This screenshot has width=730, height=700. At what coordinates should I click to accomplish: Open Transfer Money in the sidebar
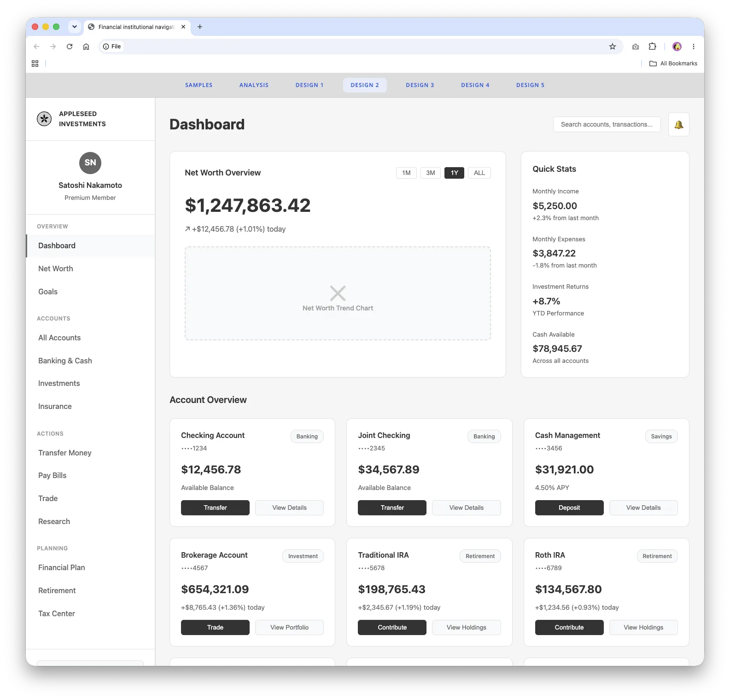point(90,453)
